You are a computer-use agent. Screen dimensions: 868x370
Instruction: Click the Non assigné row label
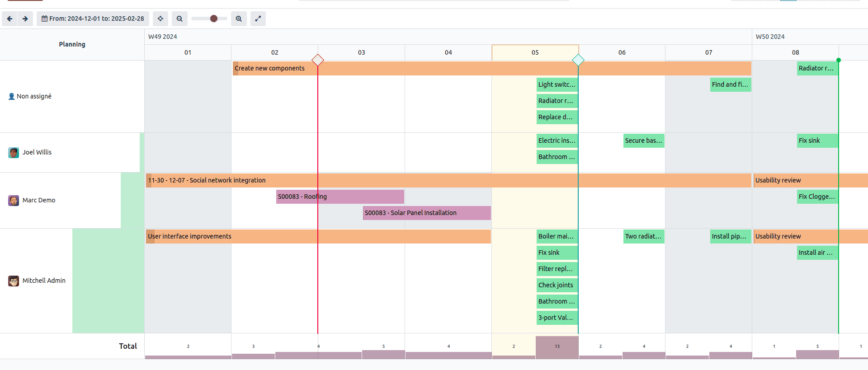[34, 96]
